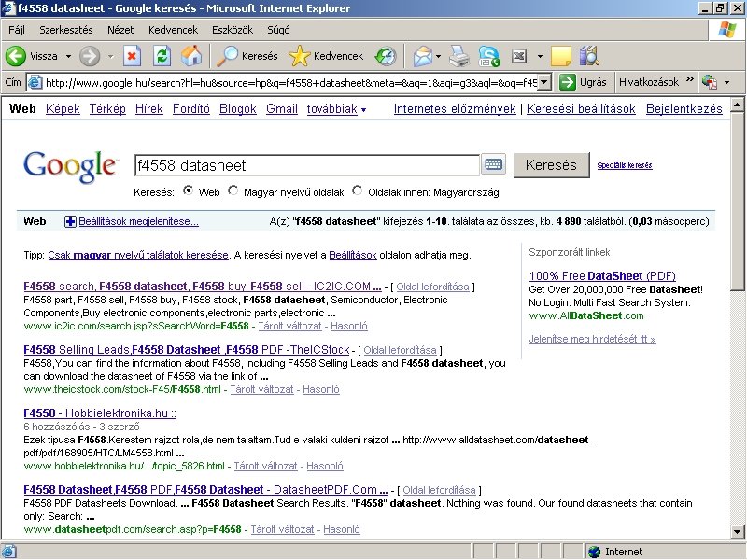
Task: Click the status bar page icon
Action: (9, 552)
